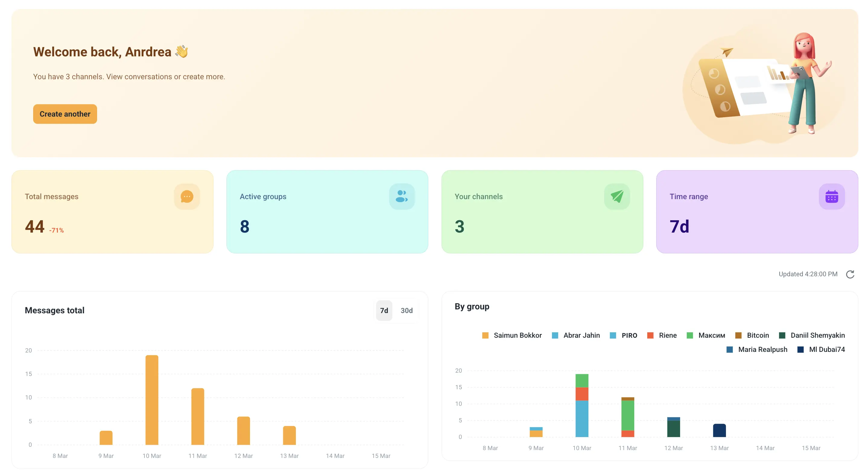Viewport: 868px width, 476px height.
Task: Switch to the 30d tab in Messages total
Action: click(x=407, y=310)
